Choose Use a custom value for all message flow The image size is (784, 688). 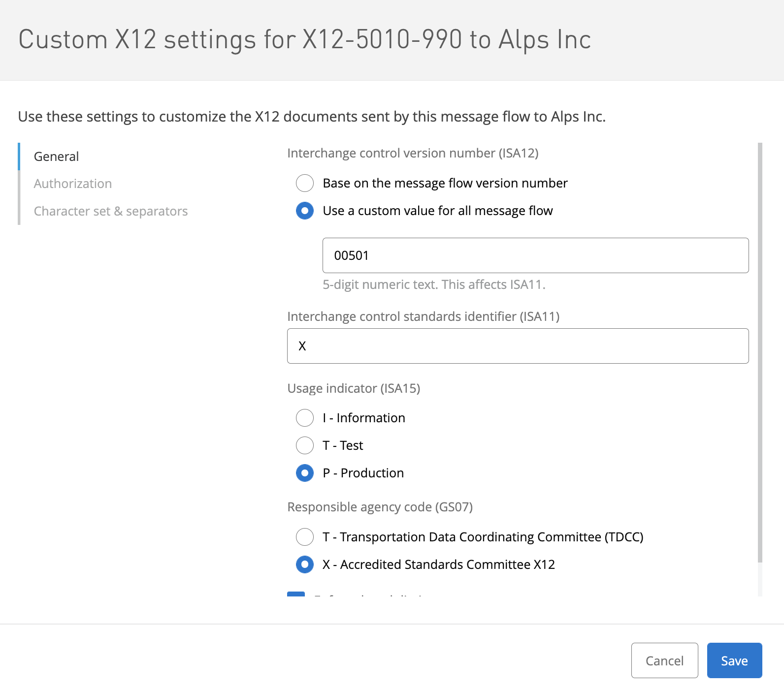[x=305, y=211]
